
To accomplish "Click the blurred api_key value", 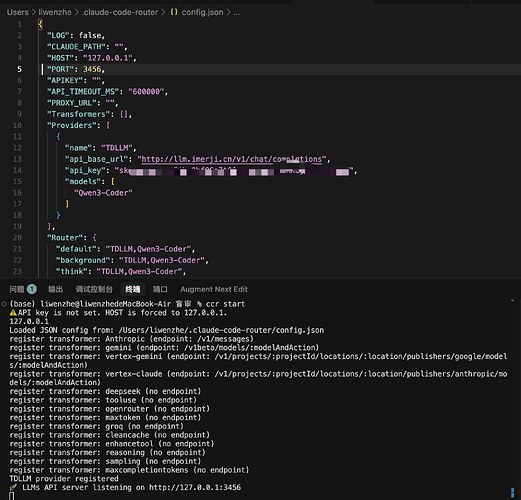I will [234, 171].
